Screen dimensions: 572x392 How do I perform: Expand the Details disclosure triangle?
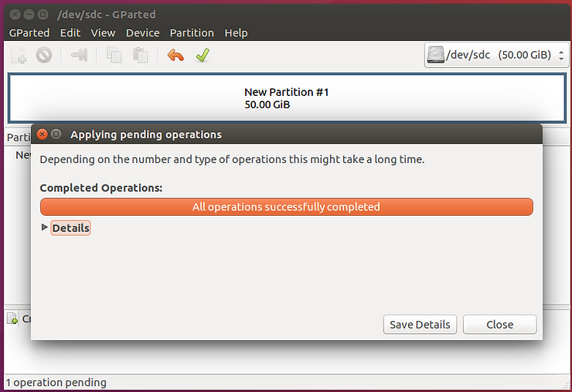coord(45,227)
